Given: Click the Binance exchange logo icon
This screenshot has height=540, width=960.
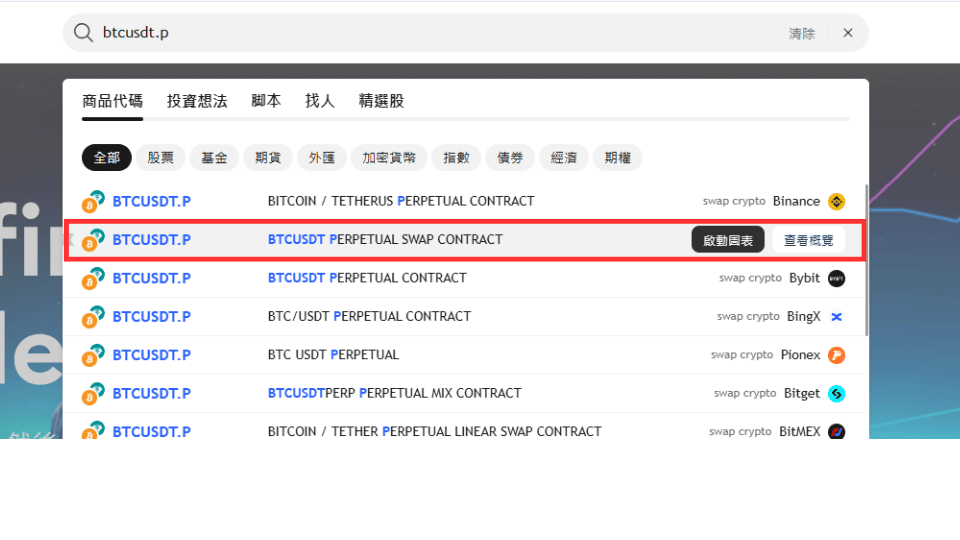Looking at the screenshot, I should pos(836,201).
